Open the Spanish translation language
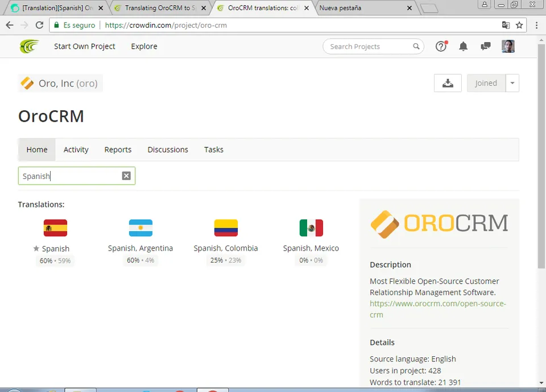Image resolution: width=546 pixels, height=392 pixels. tap(56, 249)
